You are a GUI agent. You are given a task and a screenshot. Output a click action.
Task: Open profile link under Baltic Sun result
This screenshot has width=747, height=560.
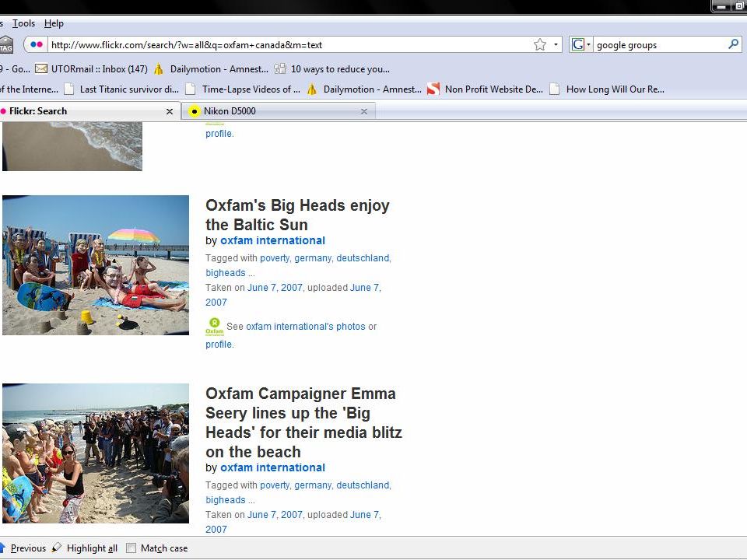point(219,345)
